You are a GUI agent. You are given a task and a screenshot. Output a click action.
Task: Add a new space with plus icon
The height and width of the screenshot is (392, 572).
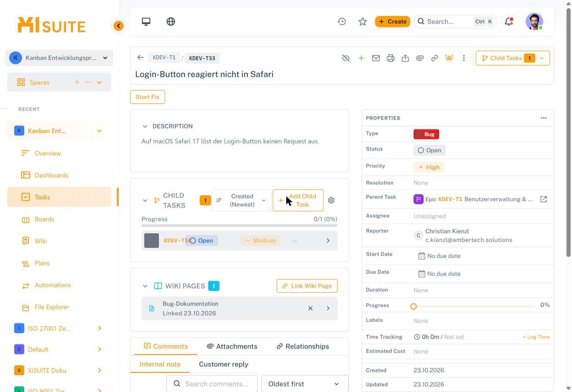[x=77, y=82]
